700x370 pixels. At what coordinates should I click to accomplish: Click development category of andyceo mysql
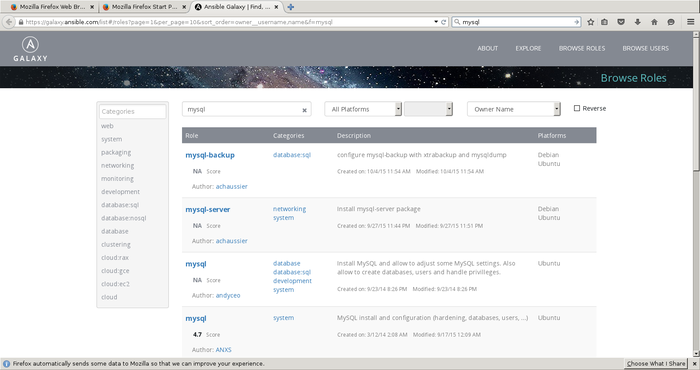point(292,281)
